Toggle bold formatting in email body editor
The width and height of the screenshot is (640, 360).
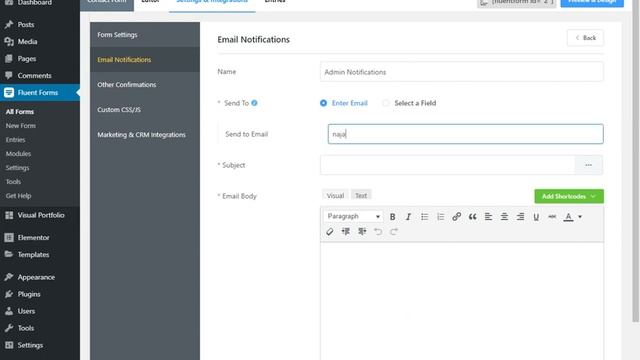tap(392, 217)
